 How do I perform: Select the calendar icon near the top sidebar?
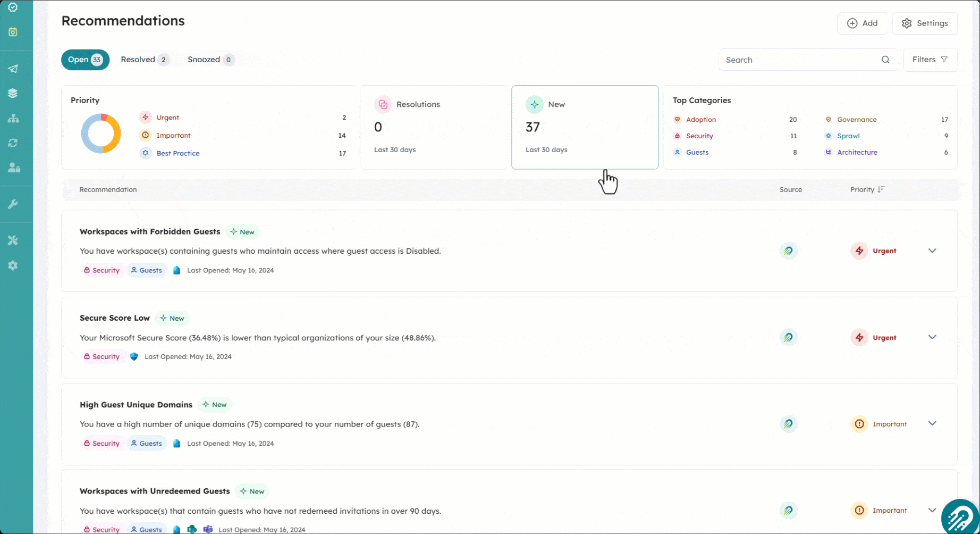click(x=12, y=32)
